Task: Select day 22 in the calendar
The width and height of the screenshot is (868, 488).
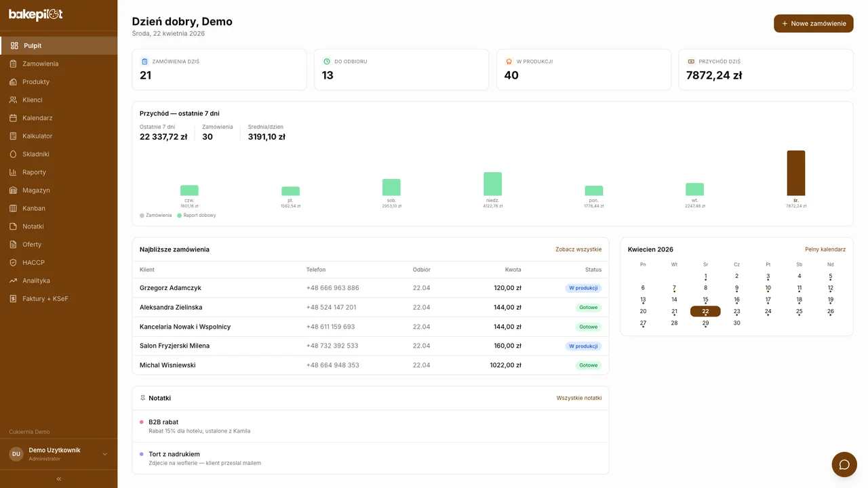Action: click(x=705, y=312)
